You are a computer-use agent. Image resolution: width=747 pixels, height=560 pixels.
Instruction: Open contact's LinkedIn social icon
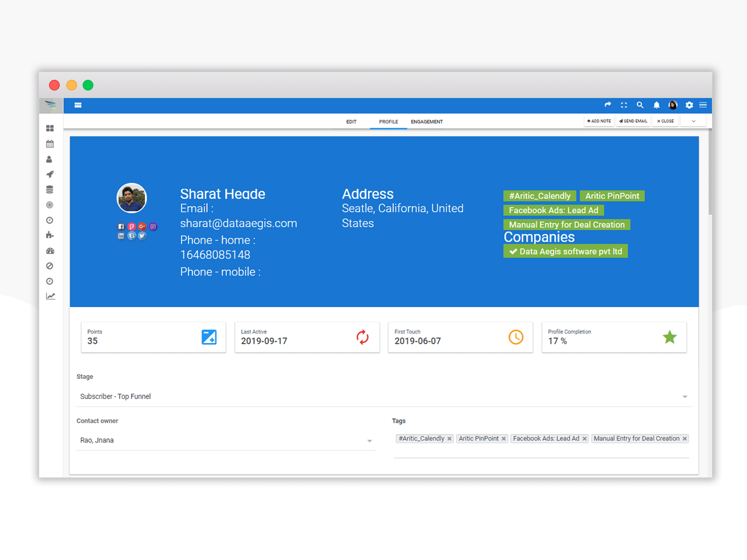click(121, 236)
